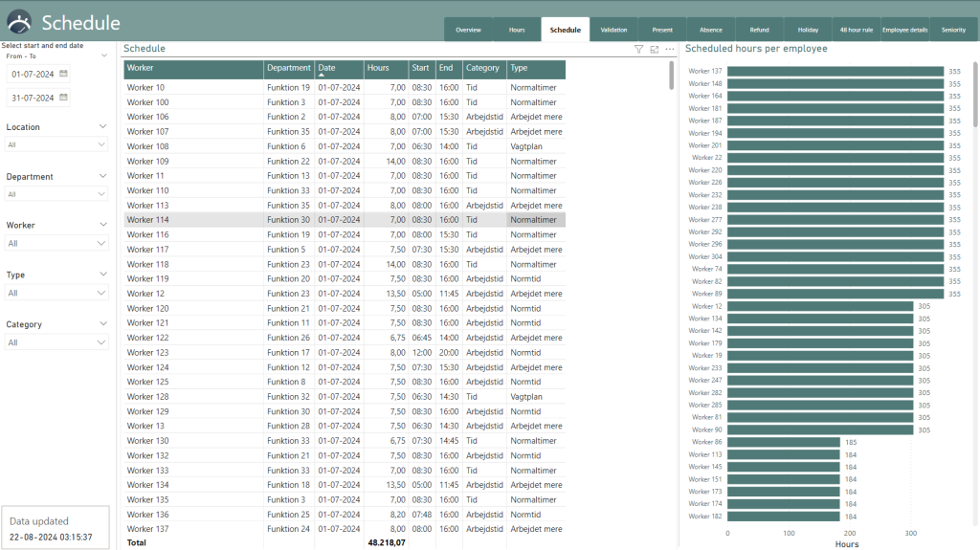Collapse the Category slicer header chevron
The image size is (980, 550).
(102, 323)
